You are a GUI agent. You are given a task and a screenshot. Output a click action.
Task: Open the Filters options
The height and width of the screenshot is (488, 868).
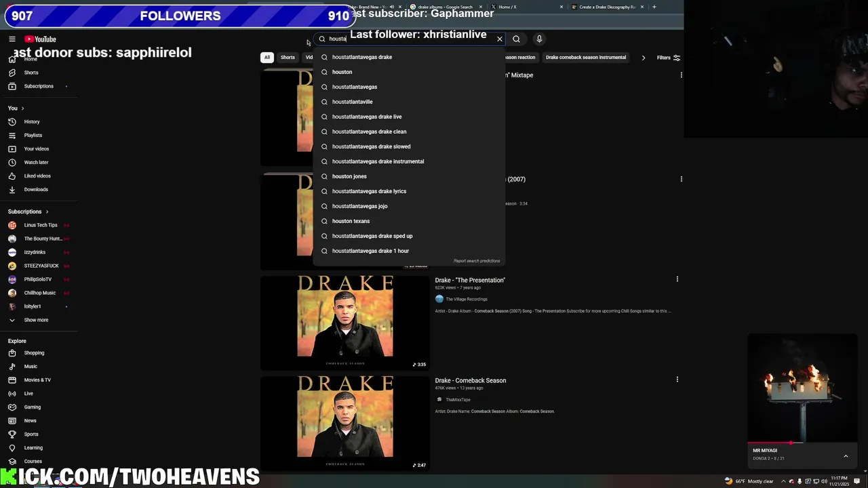(669, 58)
